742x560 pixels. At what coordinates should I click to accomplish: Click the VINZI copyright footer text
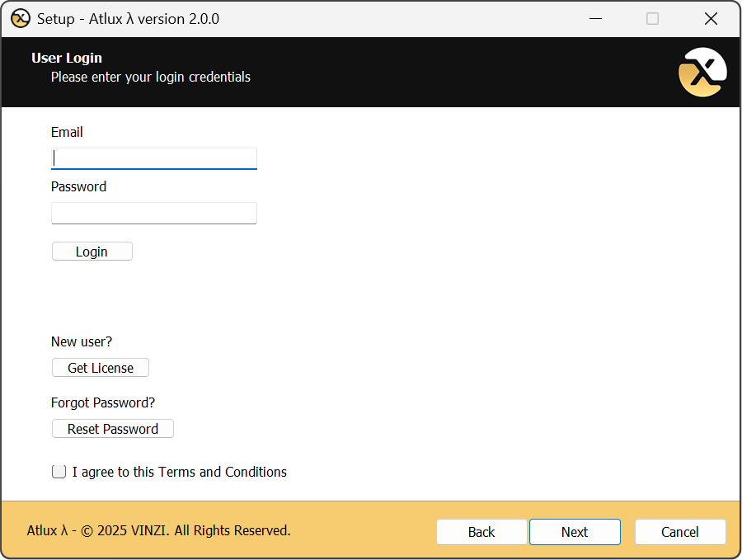[158, 530]
